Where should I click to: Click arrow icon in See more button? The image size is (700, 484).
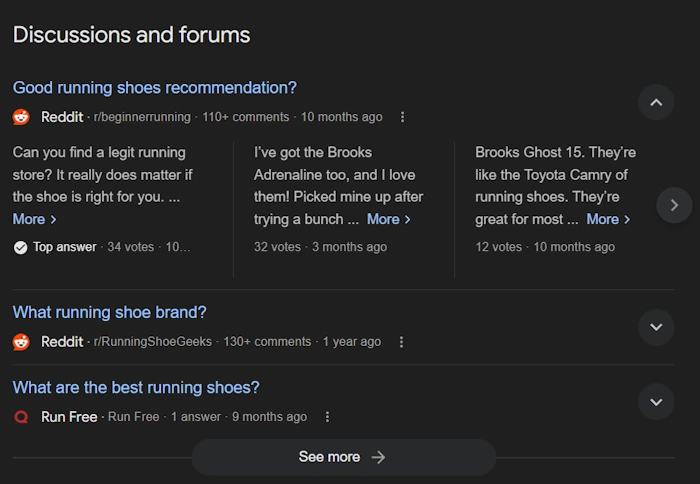[x=378, y=457]
